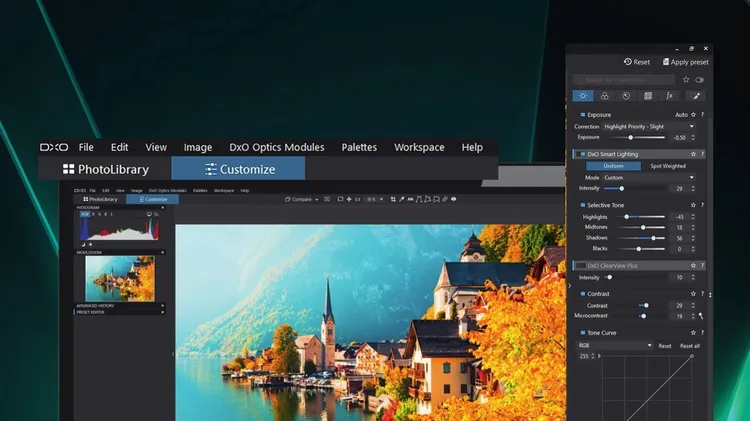Open the Color palette tab (three circles icon)
This screenshot has width=750, height=421.
tap(605, 96)
